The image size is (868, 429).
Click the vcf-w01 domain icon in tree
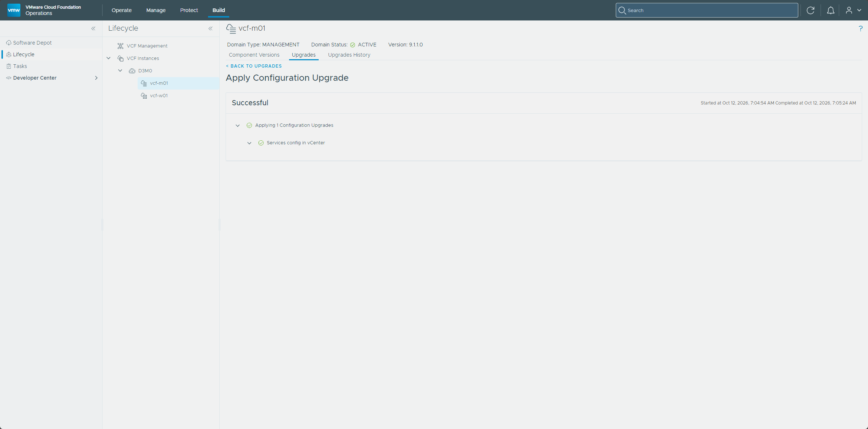point(144,96)
